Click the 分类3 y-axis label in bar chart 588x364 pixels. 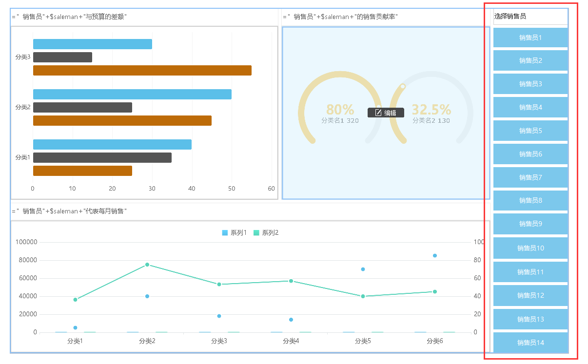23,57
